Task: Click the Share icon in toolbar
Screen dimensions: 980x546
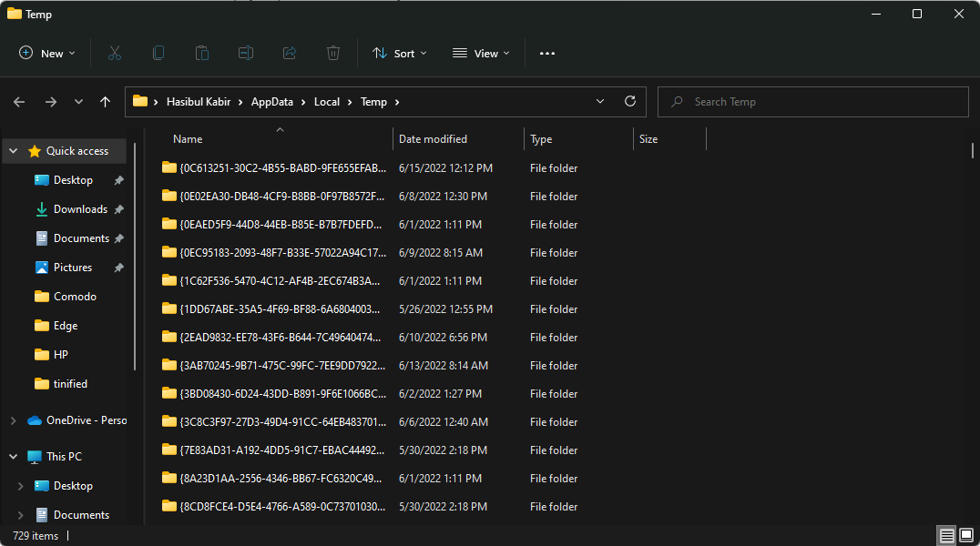Action: pyautogui.click(x=290, y=54)
